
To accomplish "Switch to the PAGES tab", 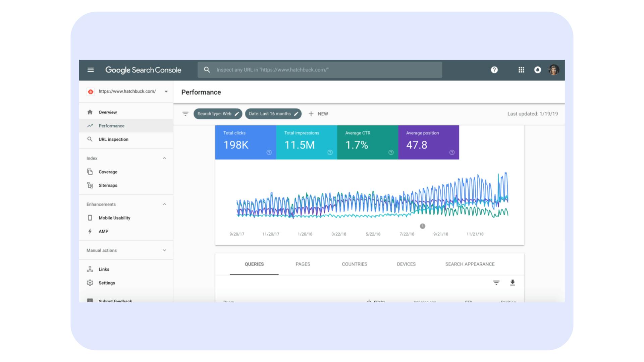I will (x=303, y=264).
